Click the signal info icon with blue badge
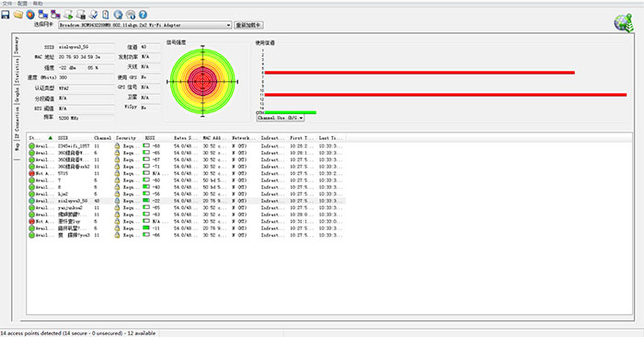The width and height of the screenshot is (644, 337). pyautogui.click(x=131, y=15)
